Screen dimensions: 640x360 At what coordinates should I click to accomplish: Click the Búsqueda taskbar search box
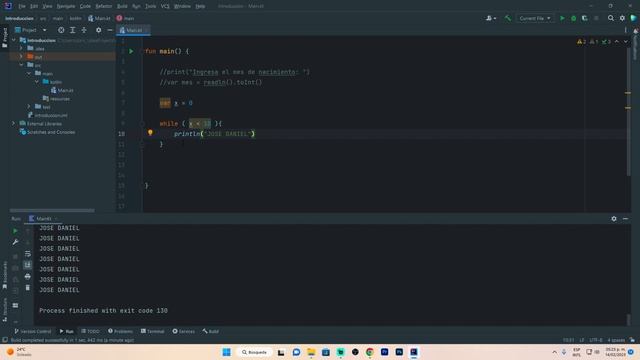pyautogui.click(x=254, y=352)
